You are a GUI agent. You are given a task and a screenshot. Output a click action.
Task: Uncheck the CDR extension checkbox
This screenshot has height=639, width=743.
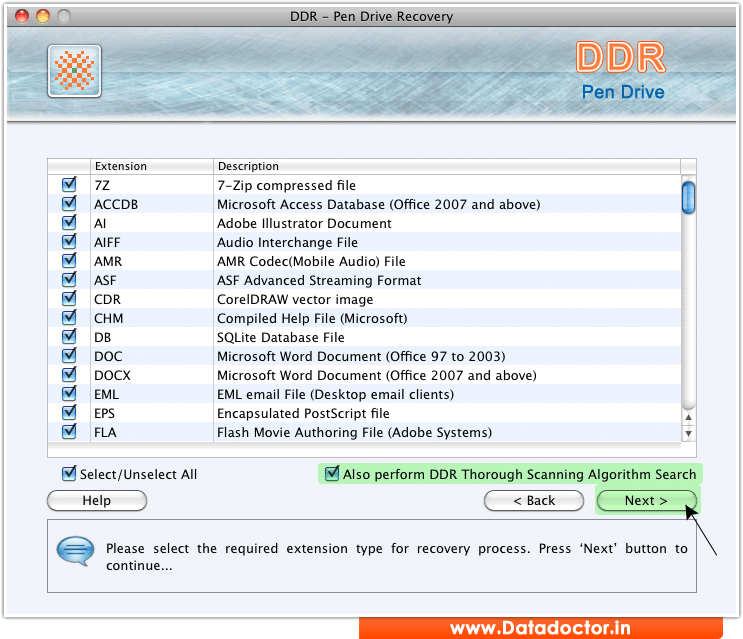click(x=69, y=297)
